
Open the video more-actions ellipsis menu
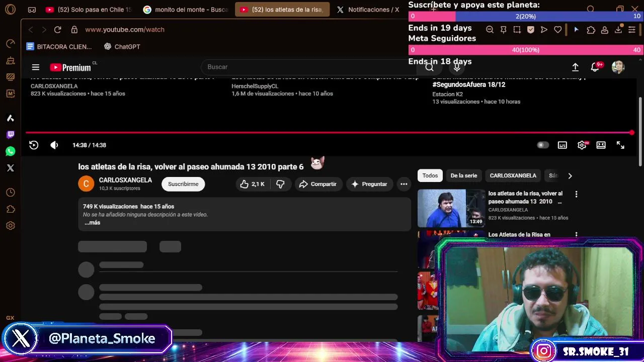(404, 184)
